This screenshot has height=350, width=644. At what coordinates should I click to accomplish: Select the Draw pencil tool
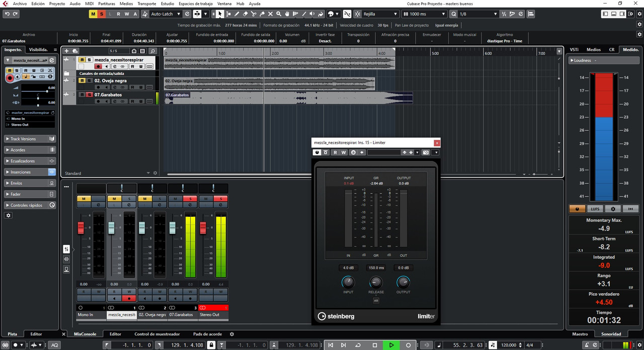click(237, 14)
